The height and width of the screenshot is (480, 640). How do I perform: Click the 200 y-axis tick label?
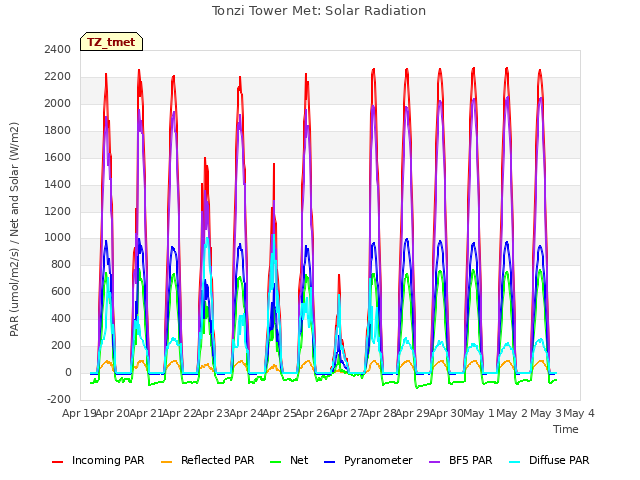(x=61, y=345)
